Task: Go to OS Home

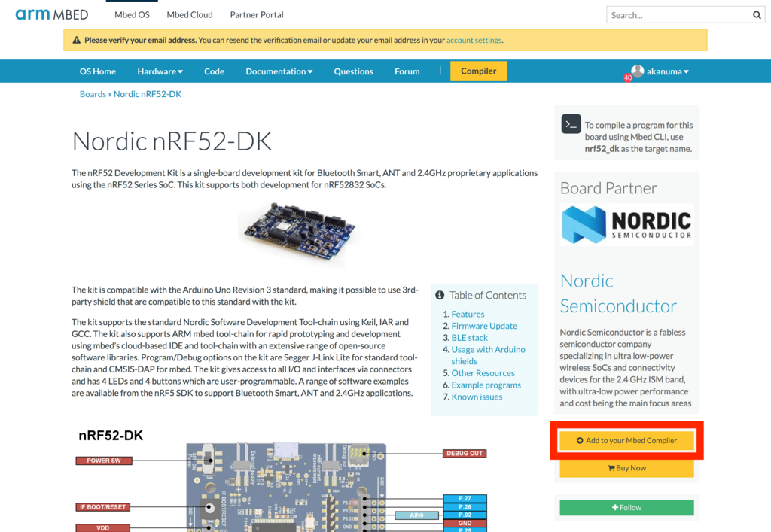Action: point(98,71)
